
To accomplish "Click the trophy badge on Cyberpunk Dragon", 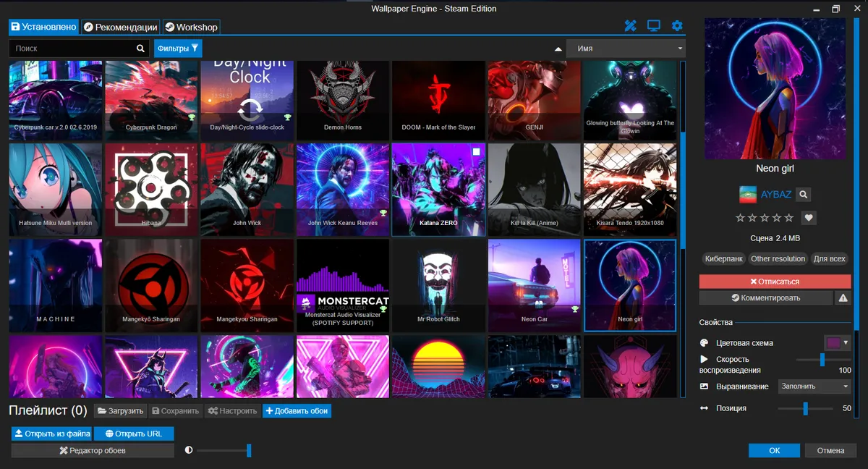I will (192, 117).
